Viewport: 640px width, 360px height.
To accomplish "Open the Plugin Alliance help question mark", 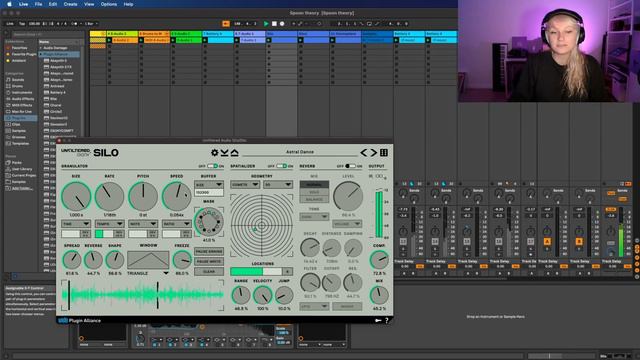I will coord(387,320).
